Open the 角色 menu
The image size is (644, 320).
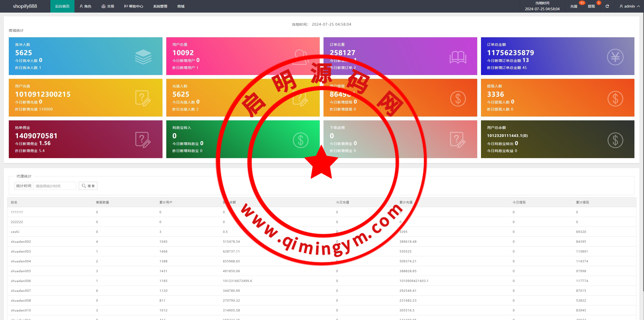(86, 6)
